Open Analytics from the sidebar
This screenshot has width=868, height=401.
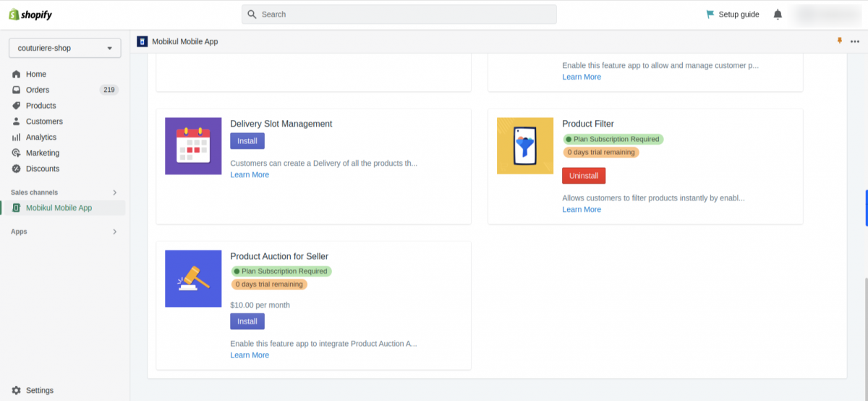point(41,137)
